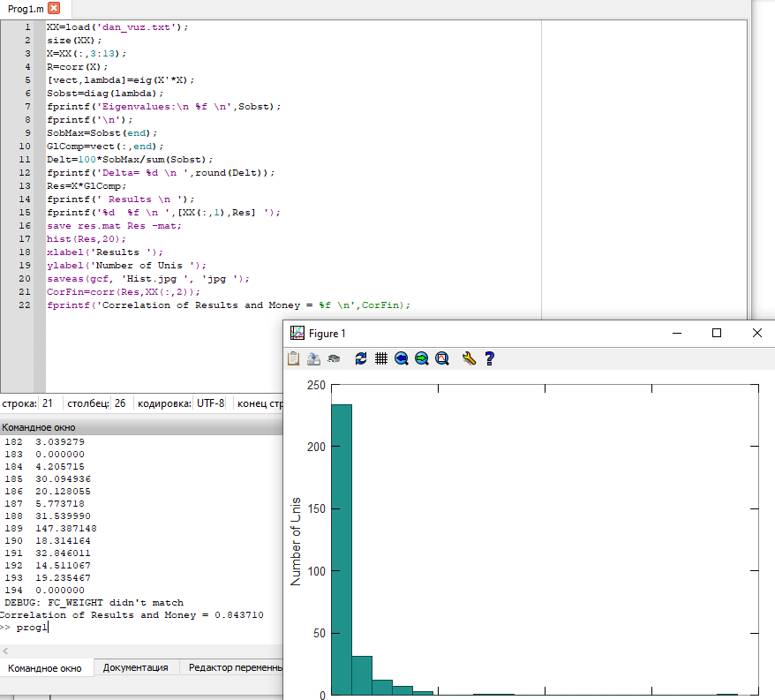Toggle the grid in the figure toolbar
775x700 pixels.
(381, 358)
